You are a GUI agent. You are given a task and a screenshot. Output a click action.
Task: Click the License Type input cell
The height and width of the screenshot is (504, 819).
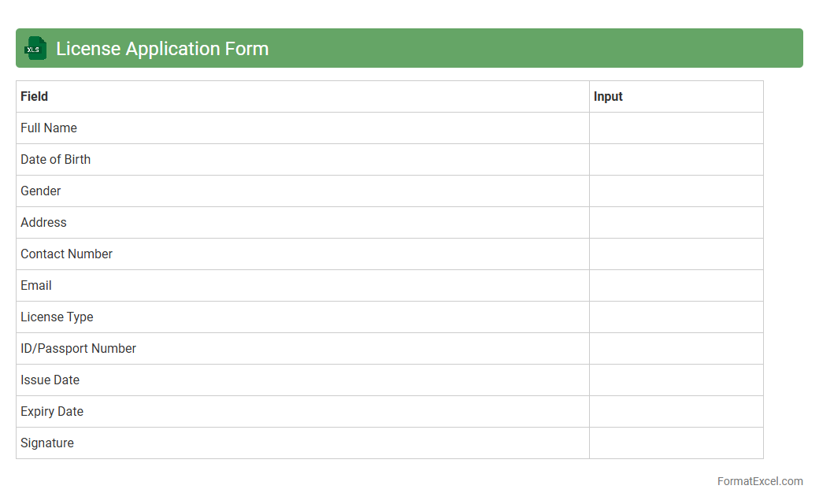(x=676, y=317)
